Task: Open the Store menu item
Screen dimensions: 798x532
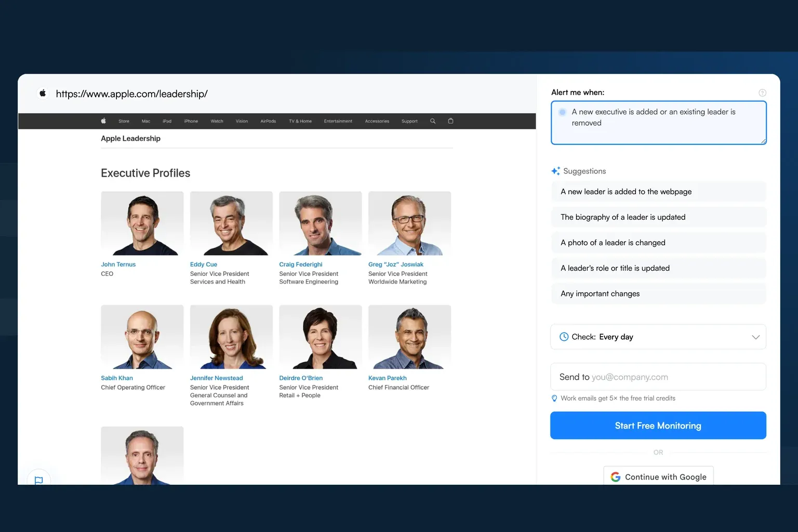Action: (x=124, y=121)
